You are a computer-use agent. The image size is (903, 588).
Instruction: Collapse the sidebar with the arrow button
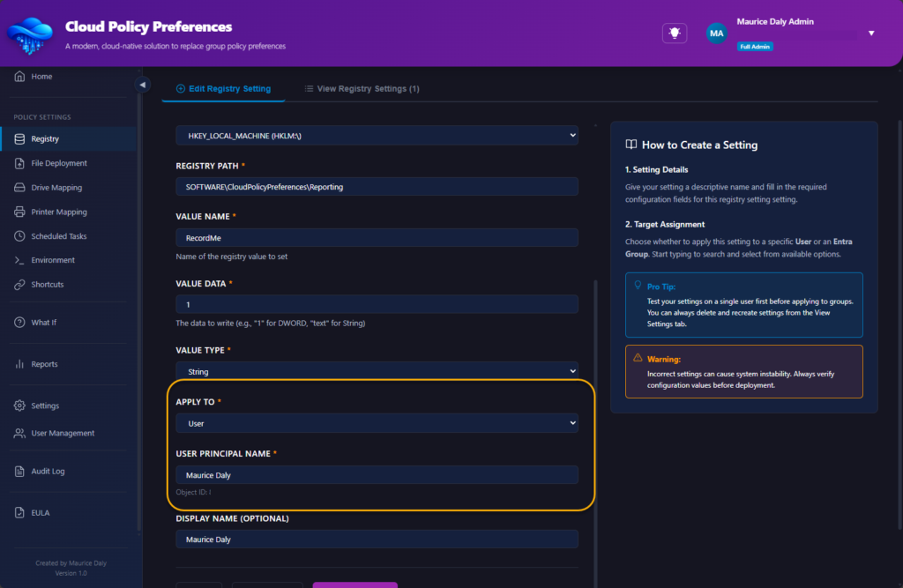tap(142, 84)
